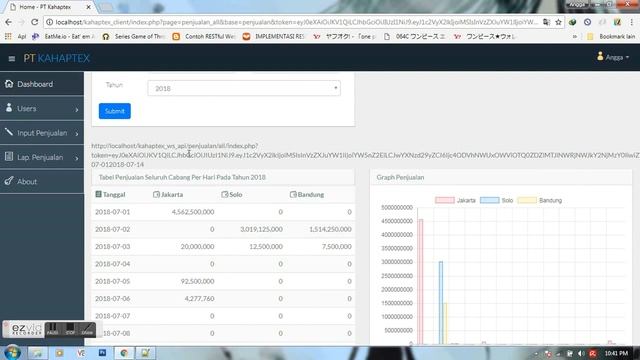The height and width of the screenshot is (360, 640).
Task: Click the ezvid recorder Stop button
Action: (70, 329)
